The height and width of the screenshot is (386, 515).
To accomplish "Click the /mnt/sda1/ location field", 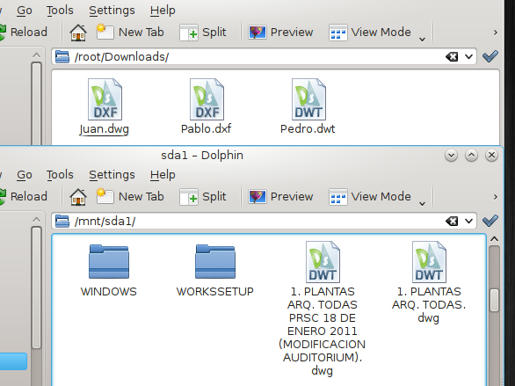I will tap(264, 221).
